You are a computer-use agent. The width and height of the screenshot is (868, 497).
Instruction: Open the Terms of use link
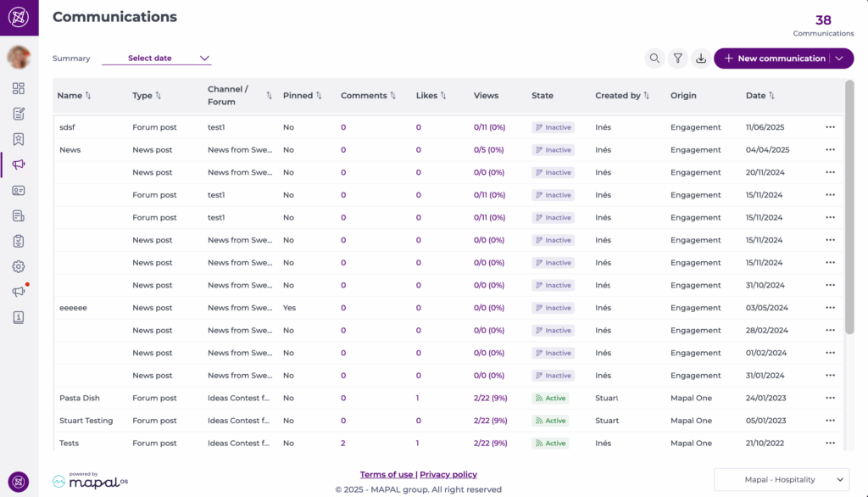pyautogui.click(x=387, y=475)
